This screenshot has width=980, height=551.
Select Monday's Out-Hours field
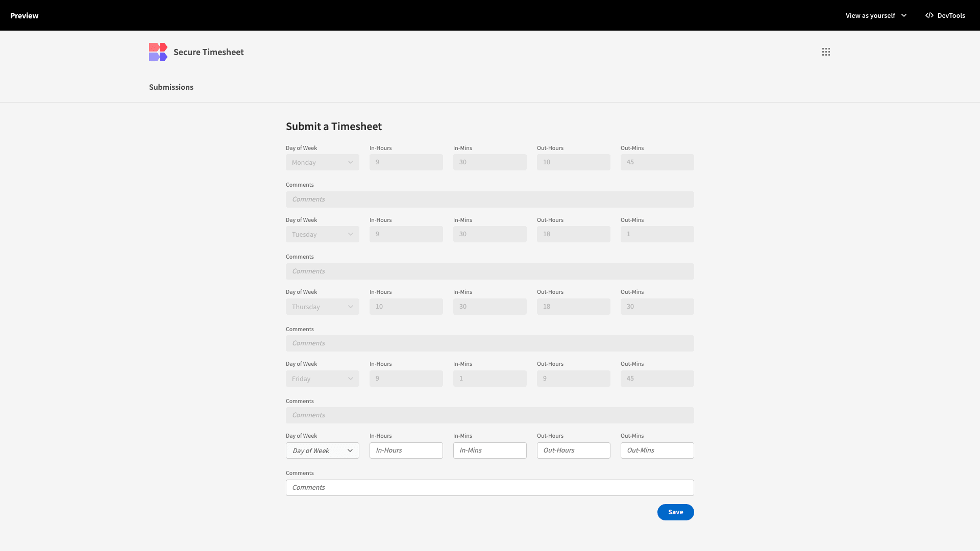pyautogui.click(x=574, y=162)
